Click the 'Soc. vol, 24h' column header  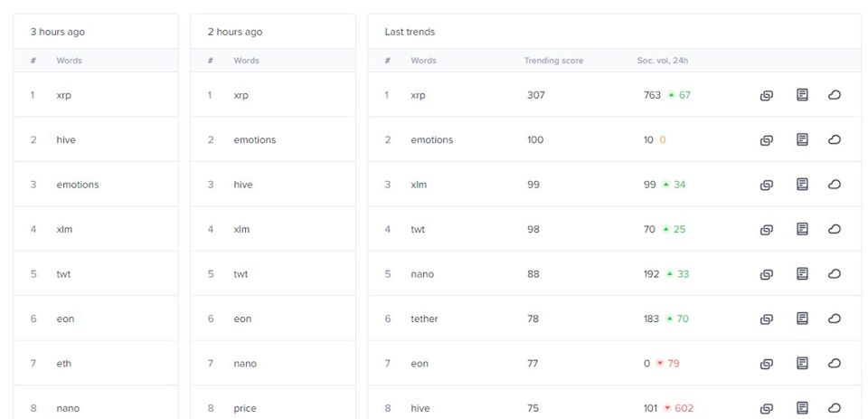pos(663,61)
